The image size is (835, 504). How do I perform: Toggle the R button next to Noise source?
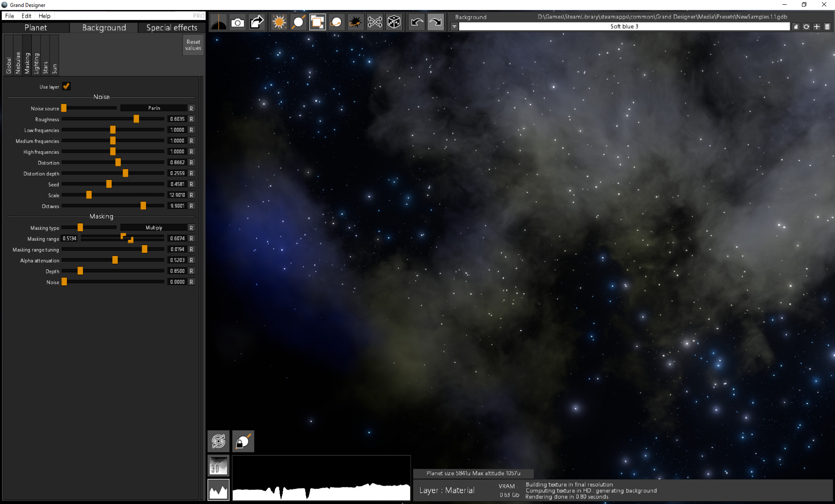(x=191, y=108)
